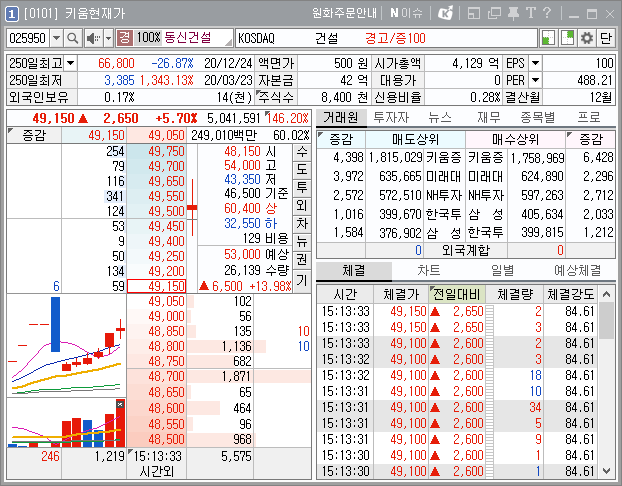
Task: Click the 투 side button
Action: tap(302, 188)
